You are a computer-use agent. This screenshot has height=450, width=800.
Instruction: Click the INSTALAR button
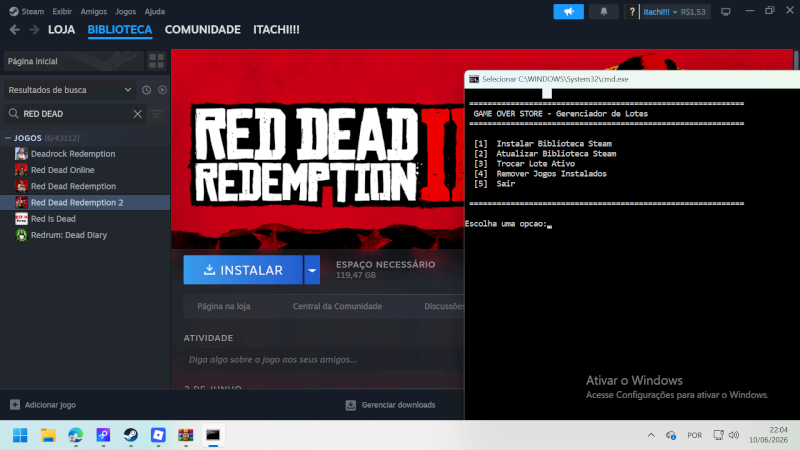(x=243, y=270)
